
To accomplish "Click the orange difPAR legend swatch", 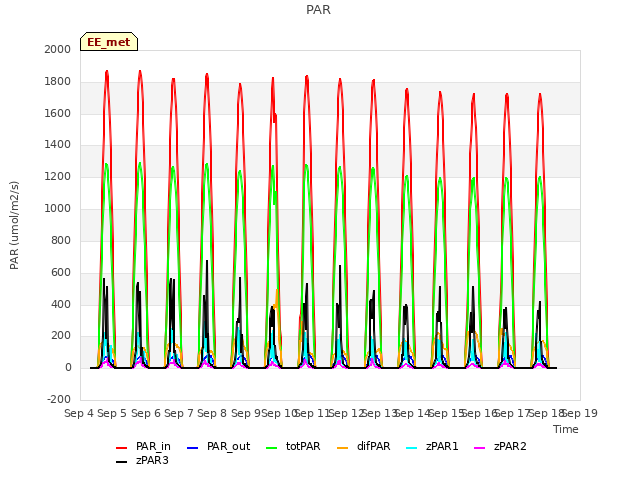I will 342,448.
